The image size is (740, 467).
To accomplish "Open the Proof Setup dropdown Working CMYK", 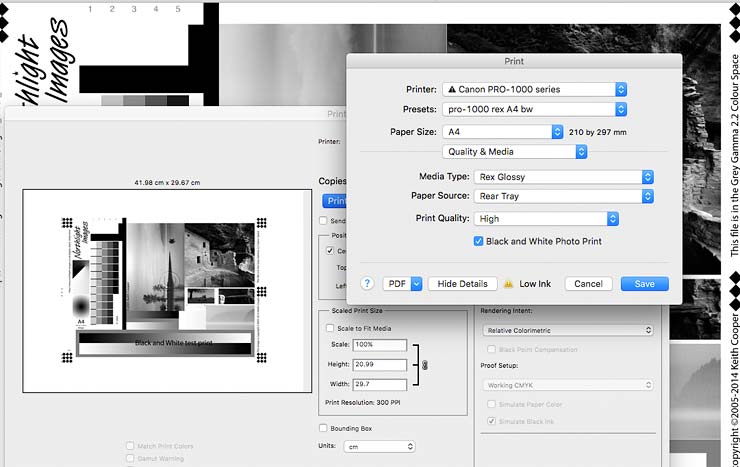I will pos(568,385).
